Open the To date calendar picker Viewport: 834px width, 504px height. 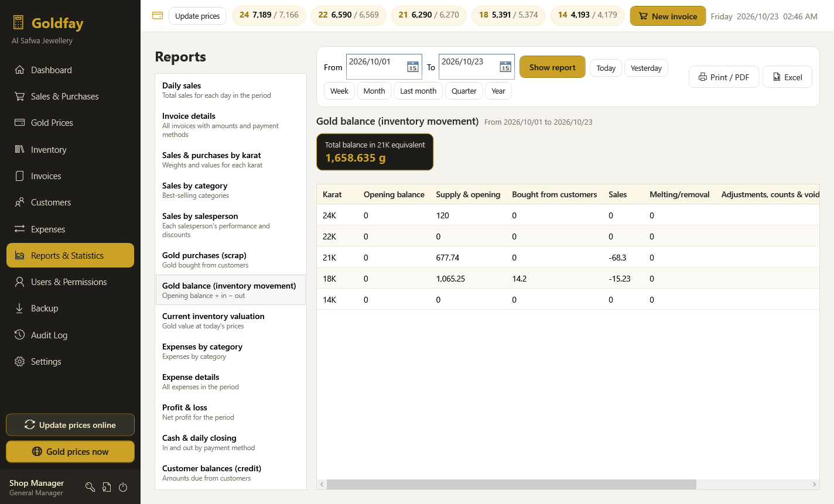coord(505,67)
